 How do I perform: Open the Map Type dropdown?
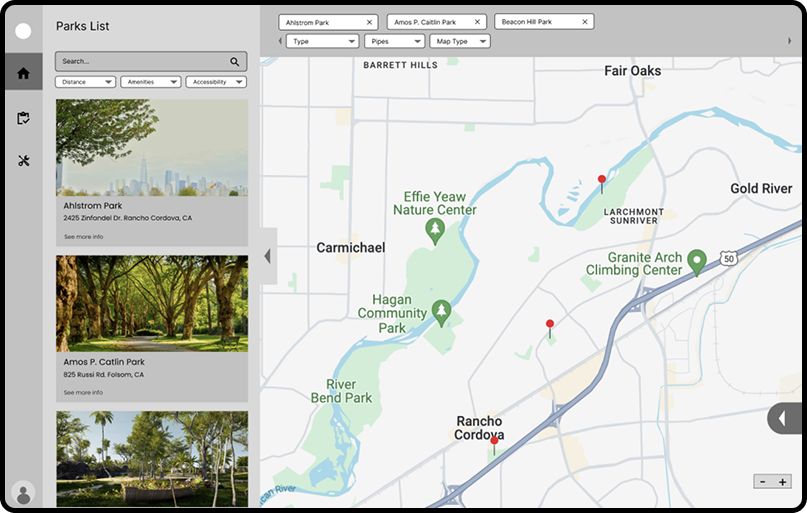[459, 42]
